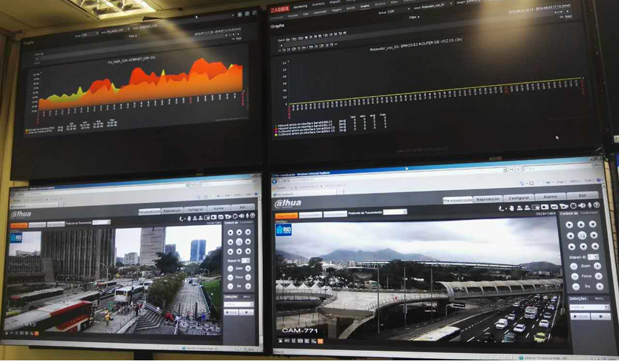This screenshot has height=364, width=619.
Task: Click record dot button under Definições, CAM-771
Action: (602, 317)
